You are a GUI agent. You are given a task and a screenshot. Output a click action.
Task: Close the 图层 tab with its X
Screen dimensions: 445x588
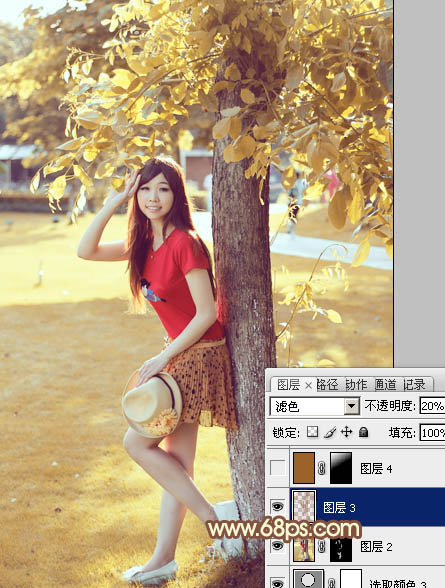click(308, 385)
